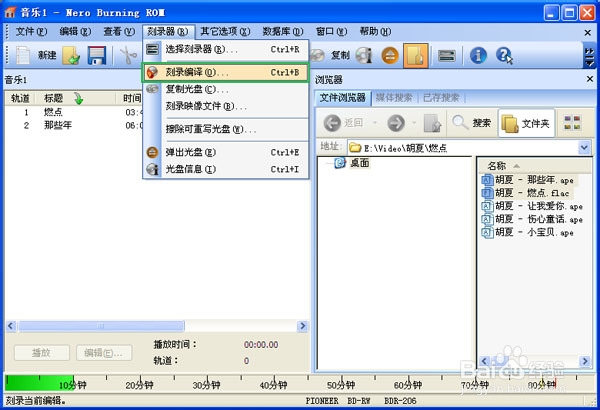Open the address path dropdown
600x410 pixels.
tap(584, 147)
